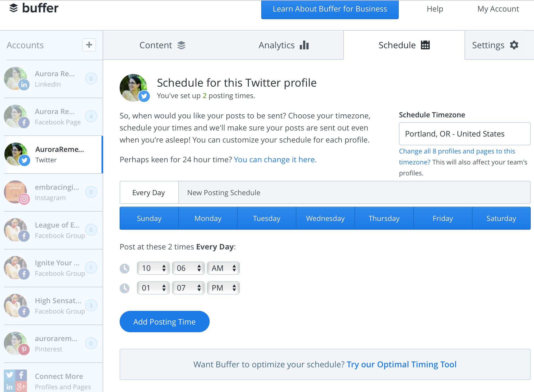This screenshot has height=392, width=534.
Task: Click New Posting Schedule option
Action: pos(224,193)
